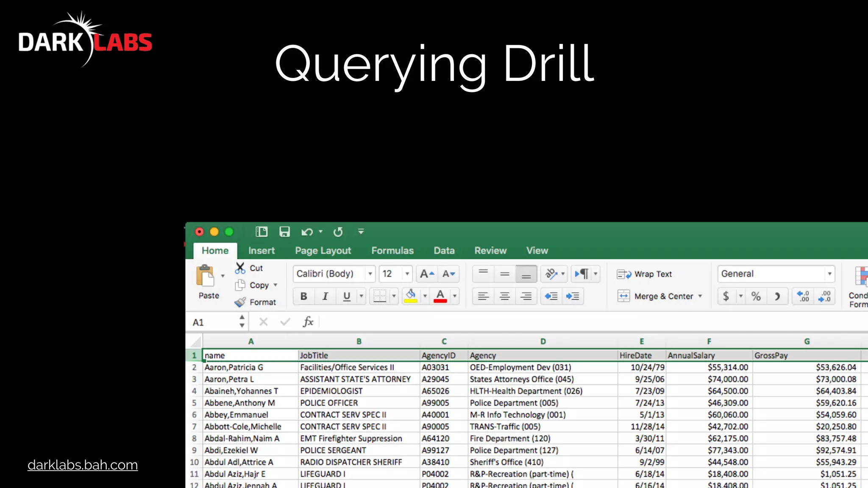Align text to middle icon
The image size is (868, 488).
pos(504,274)
